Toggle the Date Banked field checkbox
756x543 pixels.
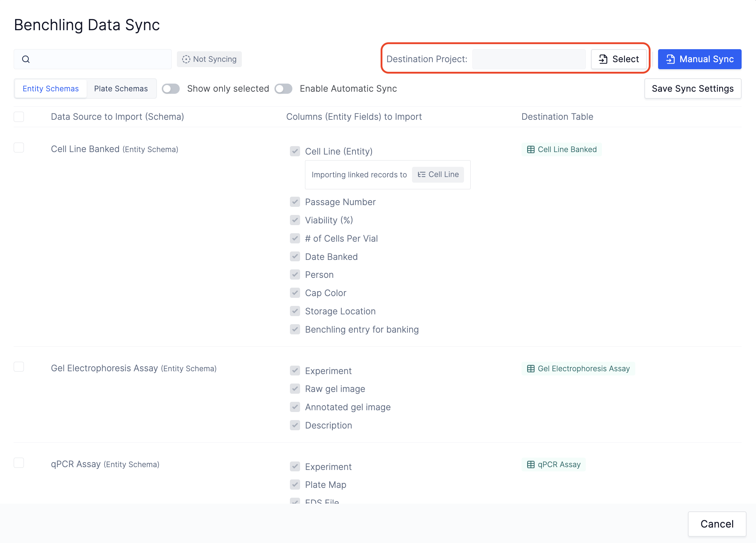point(295,257)
